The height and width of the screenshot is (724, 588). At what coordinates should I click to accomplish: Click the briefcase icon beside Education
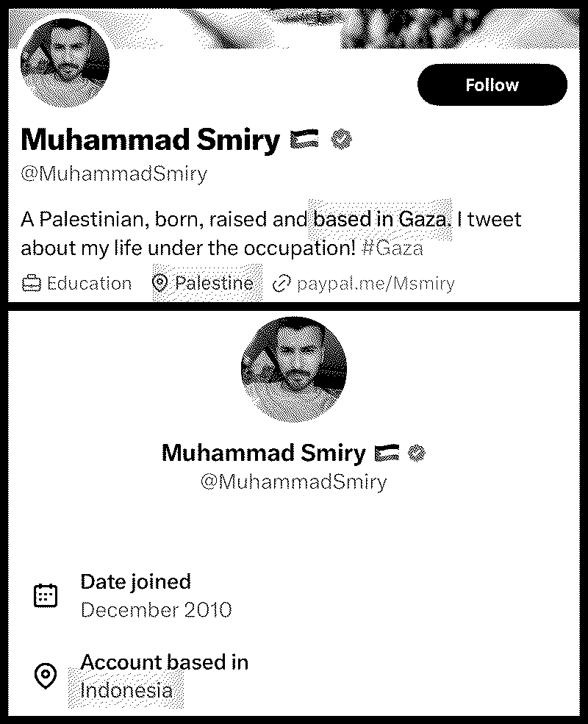tap(31, 284)
